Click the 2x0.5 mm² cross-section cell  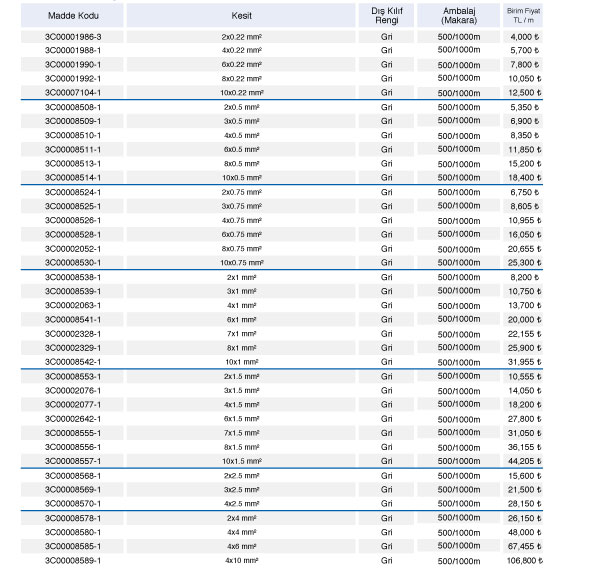pyautogui.click(x=241, y=107)
